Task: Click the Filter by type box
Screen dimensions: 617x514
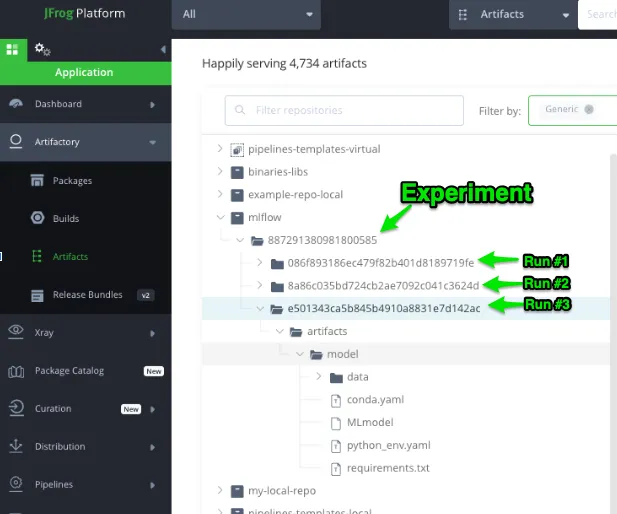Action: (573, 111)
